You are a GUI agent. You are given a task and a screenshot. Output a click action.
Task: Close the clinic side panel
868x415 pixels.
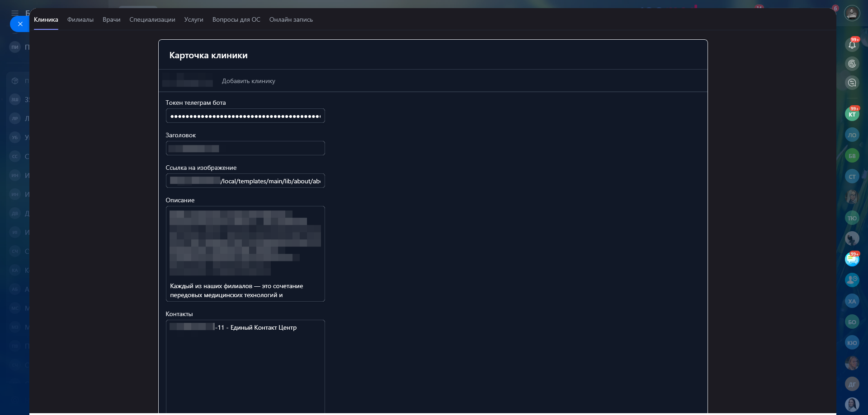[20, 24]
